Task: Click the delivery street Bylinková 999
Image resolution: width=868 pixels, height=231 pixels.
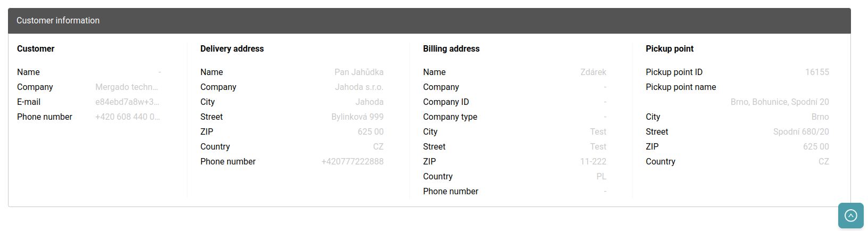Action: [357, 117]
